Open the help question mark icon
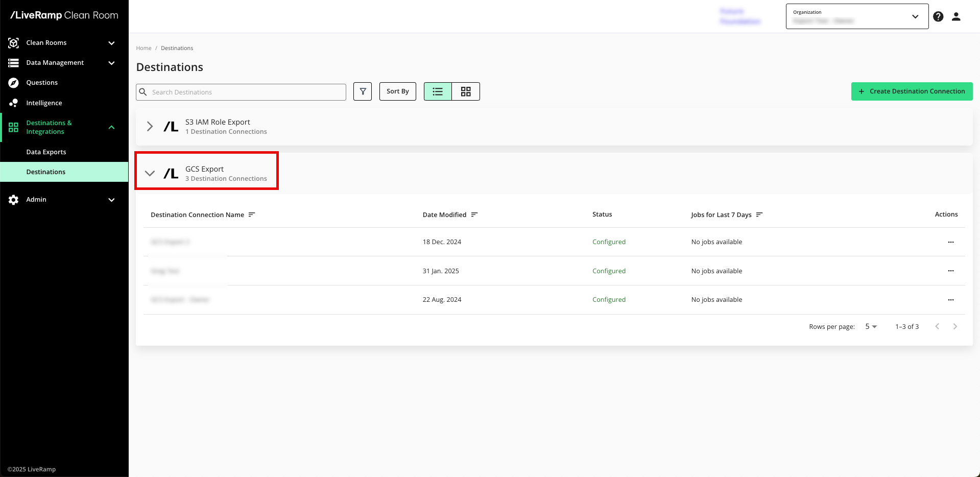This screenshot has height=477, width=980. coord(938,17)
